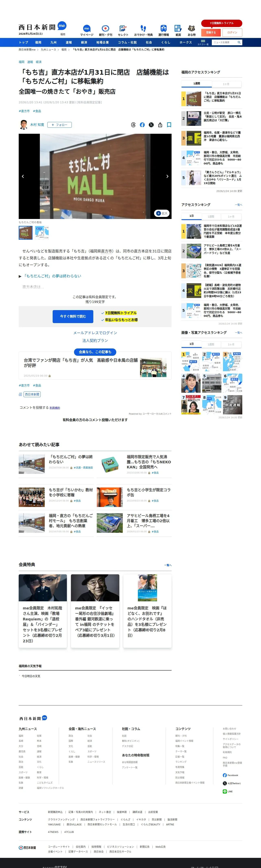Select ホークス in the navigation bar
Image resolution: width=261 pixels, height=868 pixels.
[186, 42]
